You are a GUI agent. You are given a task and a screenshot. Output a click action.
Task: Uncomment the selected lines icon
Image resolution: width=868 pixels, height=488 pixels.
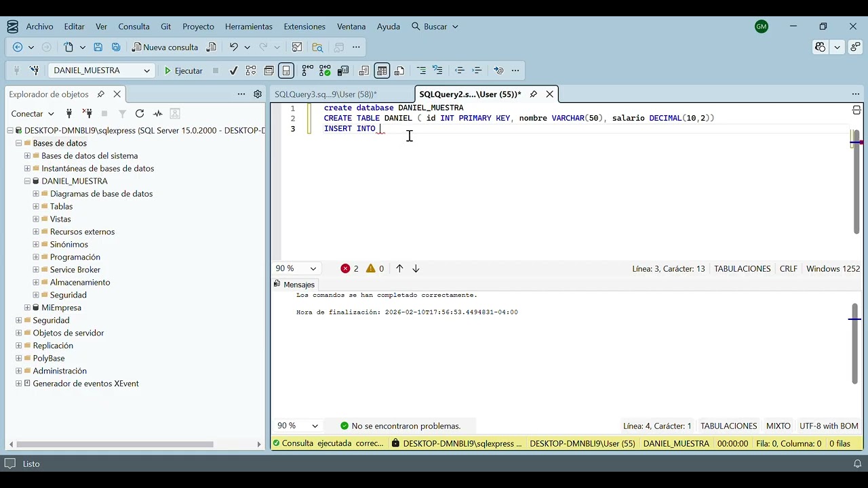[x=437, y=70]
